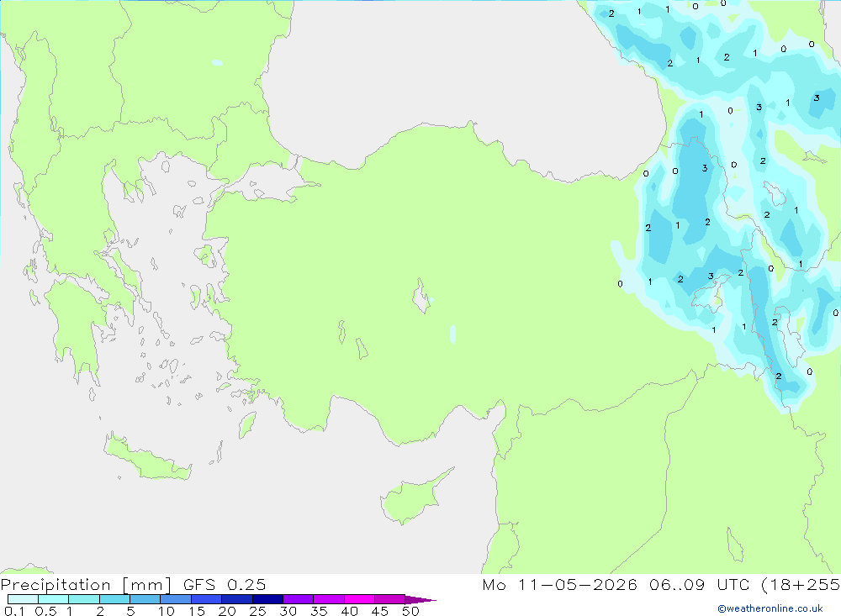Click the 'GFS 0.25' model label

click(x=225, y=585)
